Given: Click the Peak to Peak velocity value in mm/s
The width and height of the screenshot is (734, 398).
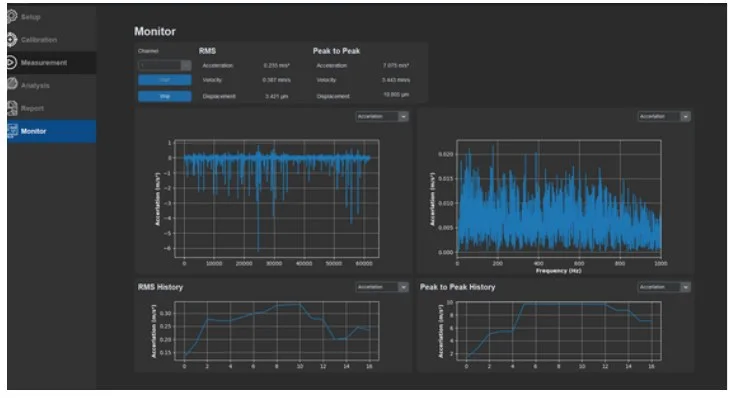Looking at the screenshot, I should (x=396, y=80).
